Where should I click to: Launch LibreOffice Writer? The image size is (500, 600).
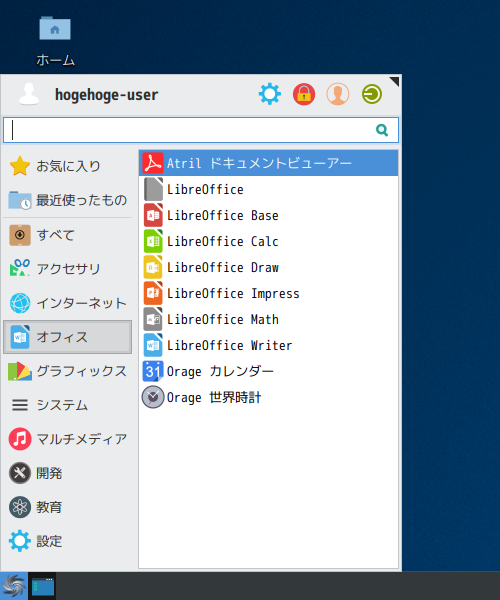pyautogui.click(x=269, y=345)
